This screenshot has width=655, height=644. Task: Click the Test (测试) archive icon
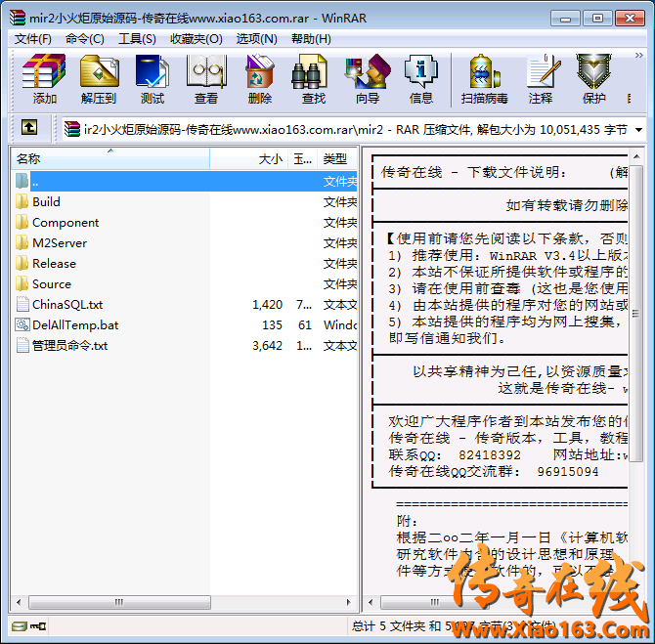point(153,79)
